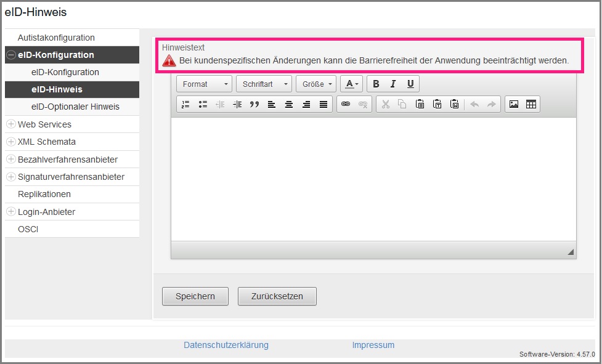
Task: Open the Schriftart font dropdown
Action: (x=264, y=84)
